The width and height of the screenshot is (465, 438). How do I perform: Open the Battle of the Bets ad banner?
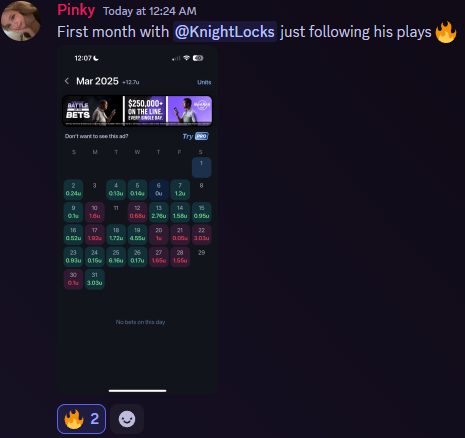click(x=137, y=111)
